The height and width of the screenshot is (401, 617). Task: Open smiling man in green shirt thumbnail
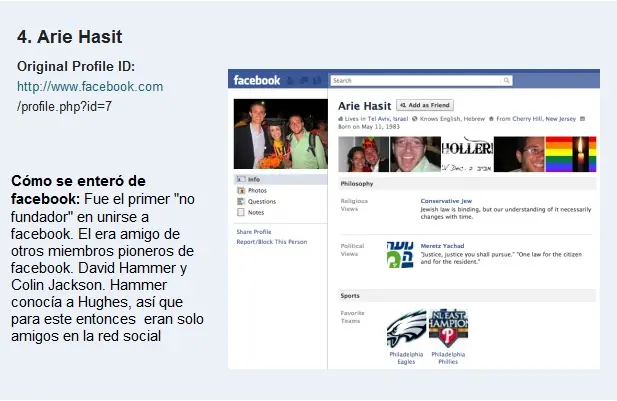click(x=415, y=154)
